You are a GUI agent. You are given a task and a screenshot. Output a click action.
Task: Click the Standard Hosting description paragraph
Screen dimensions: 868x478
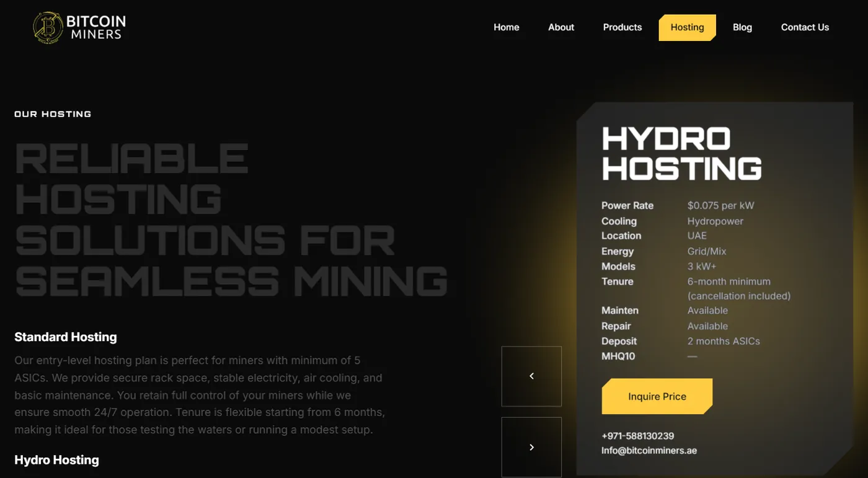click(x=200, y=395)
